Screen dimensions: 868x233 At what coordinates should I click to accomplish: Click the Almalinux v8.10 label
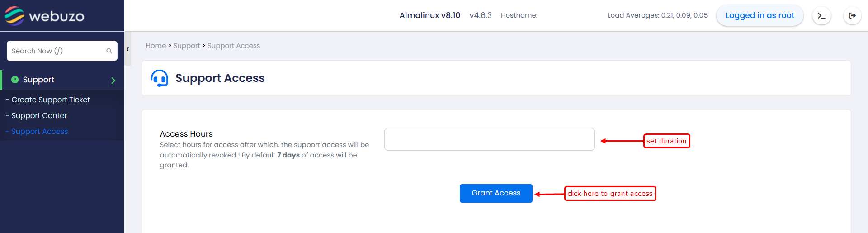[429, 15]
